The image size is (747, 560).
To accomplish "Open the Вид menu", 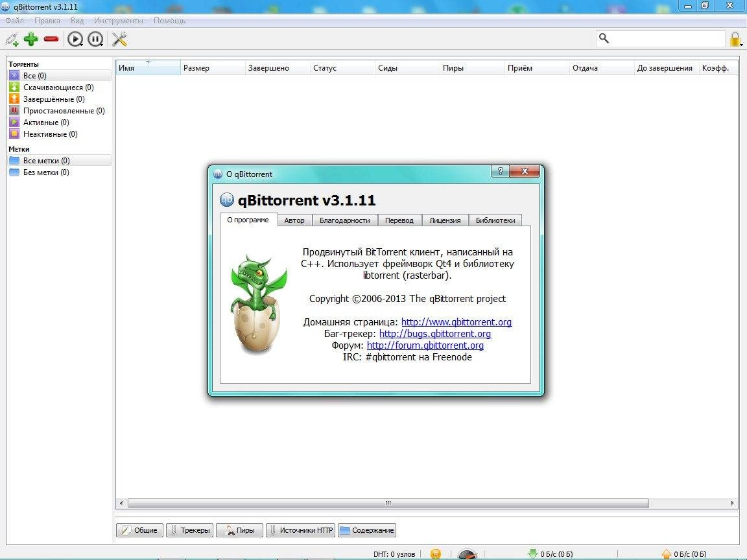I will tap(77, 21).
